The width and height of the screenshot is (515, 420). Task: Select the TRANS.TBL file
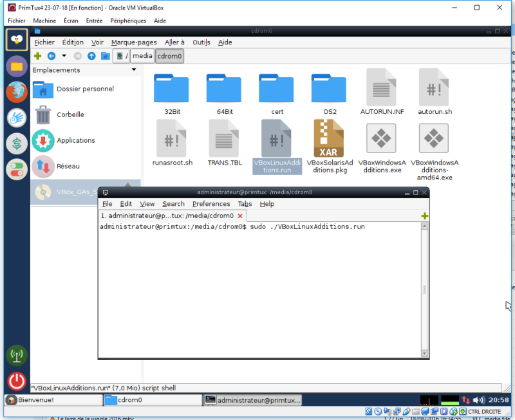point(224,143)
